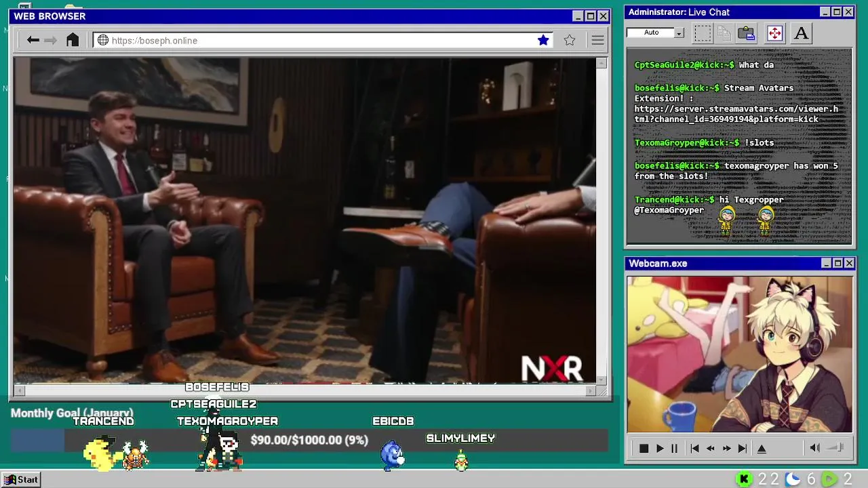
Task: Click the TRANCEND avatar name label
Action: tap(103, 421)
